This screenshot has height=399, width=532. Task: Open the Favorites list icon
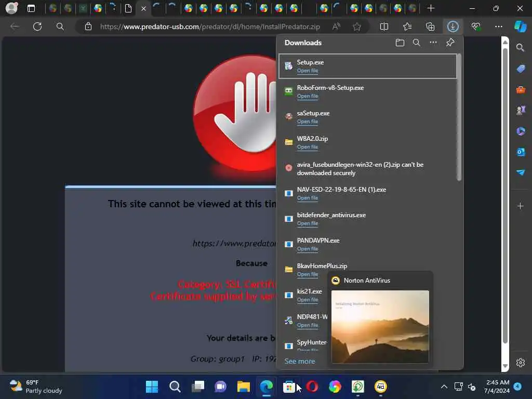click(407, 26)
